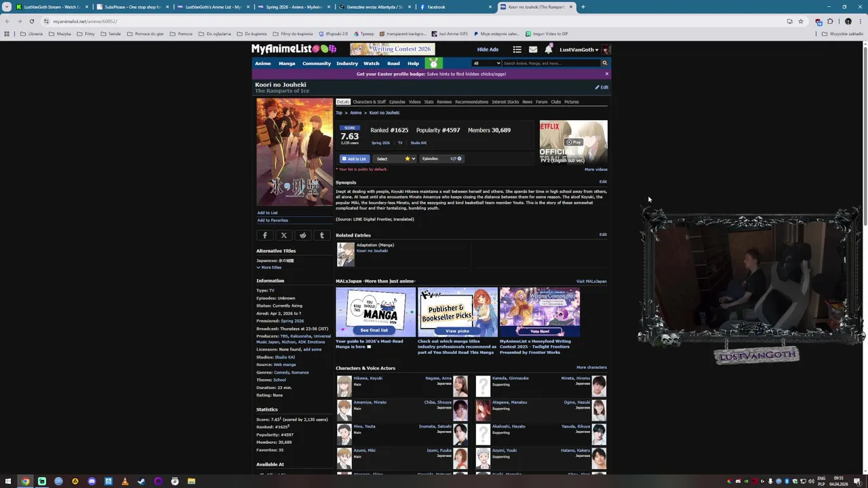Open Chrome extensions puzzle icon

[x=830, y=21]
